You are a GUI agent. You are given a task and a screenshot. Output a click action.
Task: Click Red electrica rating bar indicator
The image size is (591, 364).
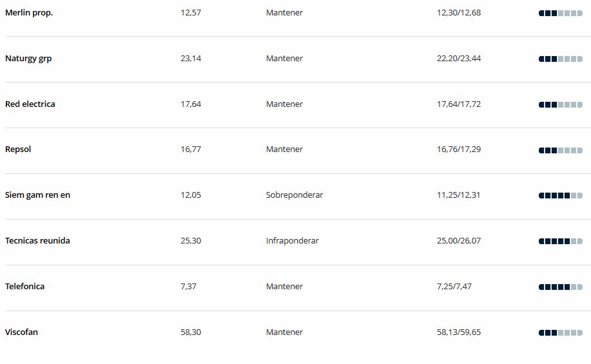(x=561, y=105)
